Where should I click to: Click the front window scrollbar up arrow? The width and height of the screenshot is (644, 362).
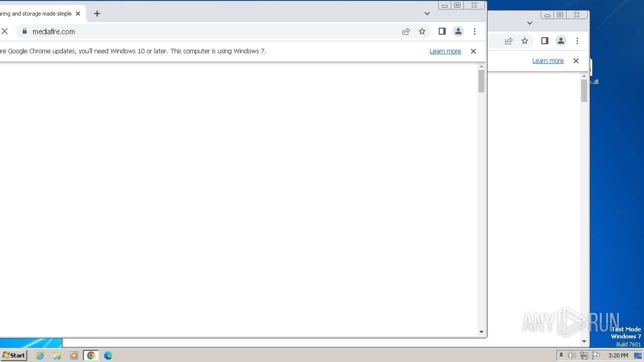(x=481, y=66)
